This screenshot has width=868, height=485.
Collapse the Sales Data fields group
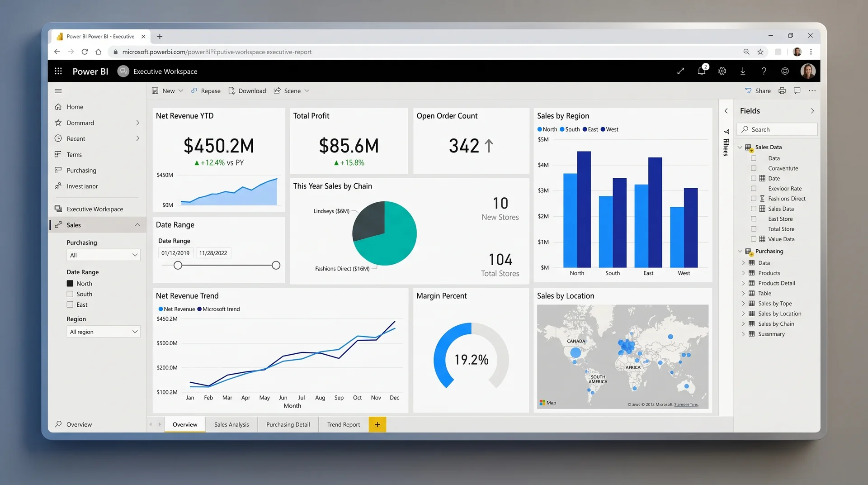click(740, 147)
